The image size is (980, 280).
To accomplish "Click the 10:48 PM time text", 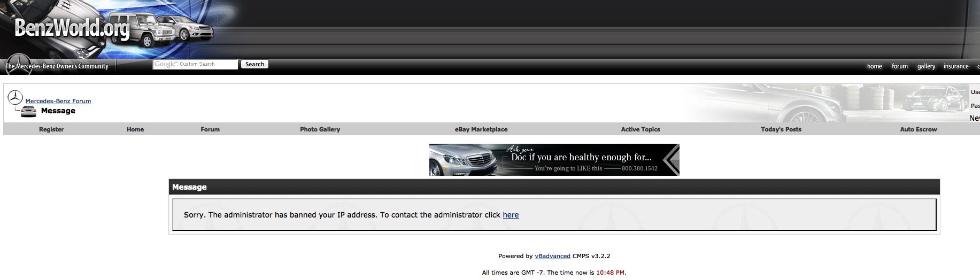I will point(610,273).
